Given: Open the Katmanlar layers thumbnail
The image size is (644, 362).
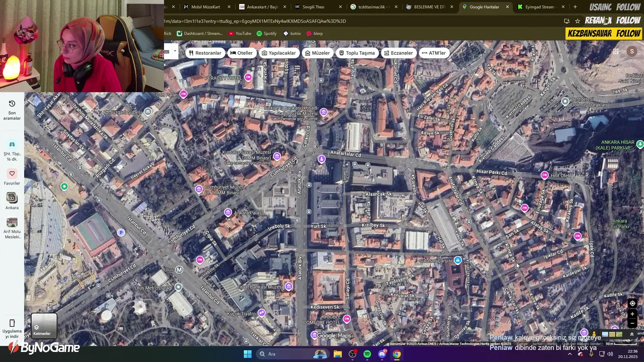Looking at the screenshot, I should point(44,325).
